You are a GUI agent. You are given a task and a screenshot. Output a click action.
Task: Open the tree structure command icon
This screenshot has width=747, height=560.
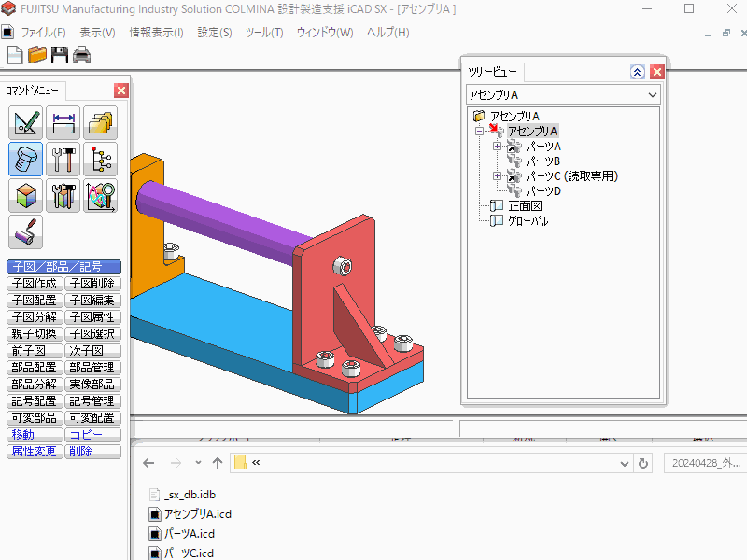click(100, 160)
